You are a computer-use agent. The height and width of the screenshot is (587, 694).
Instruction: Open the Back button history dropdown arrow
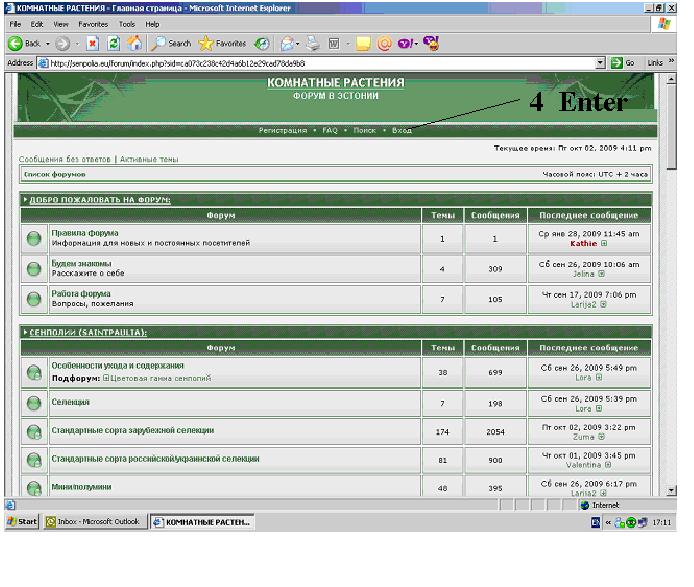pos(47,44)
